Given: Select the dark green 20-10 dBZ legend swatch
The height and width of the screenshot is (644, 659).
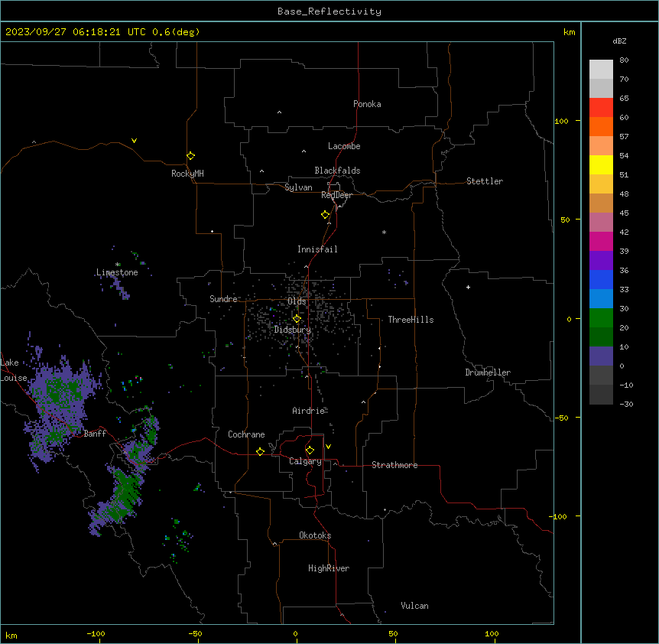Looking at the screenshot, I should click(601, 337).
